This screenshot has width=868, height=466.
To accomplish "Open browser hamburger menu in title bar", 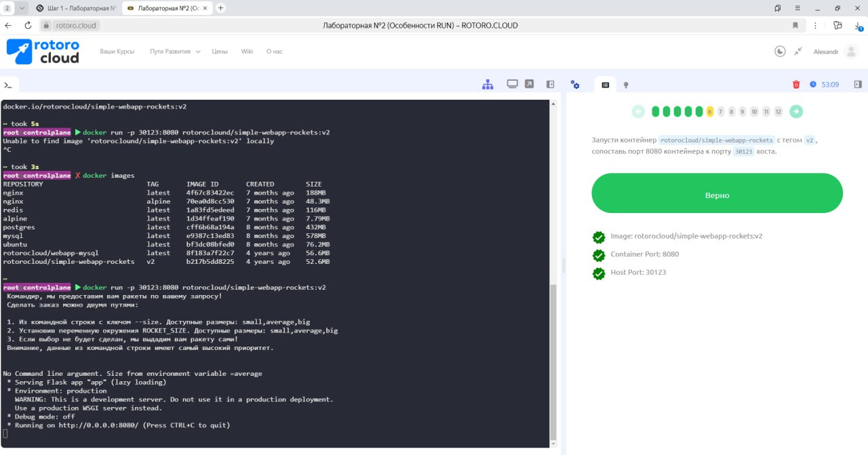I will [797, 8].
